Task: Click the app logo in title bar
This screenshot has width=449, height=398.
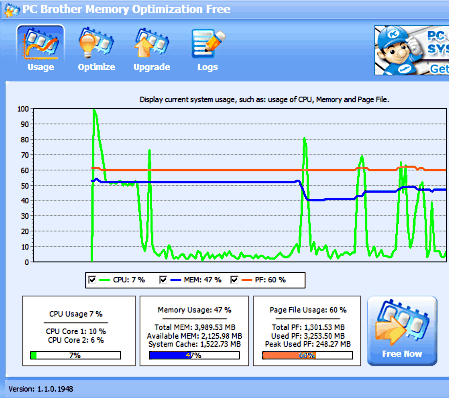Action: point(11,10)
